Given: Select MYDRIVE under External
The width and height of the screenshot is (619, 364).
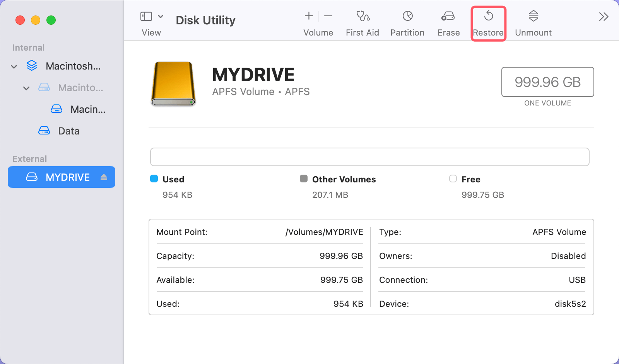Looking at the screenshot, I should tap(68, 177).
